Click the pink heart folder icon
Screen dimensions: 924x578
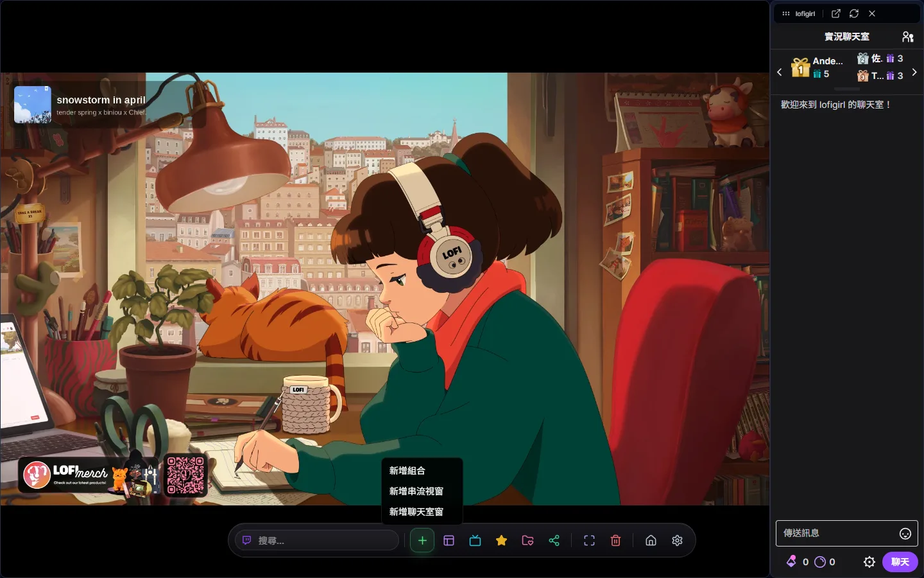(528, 541)
